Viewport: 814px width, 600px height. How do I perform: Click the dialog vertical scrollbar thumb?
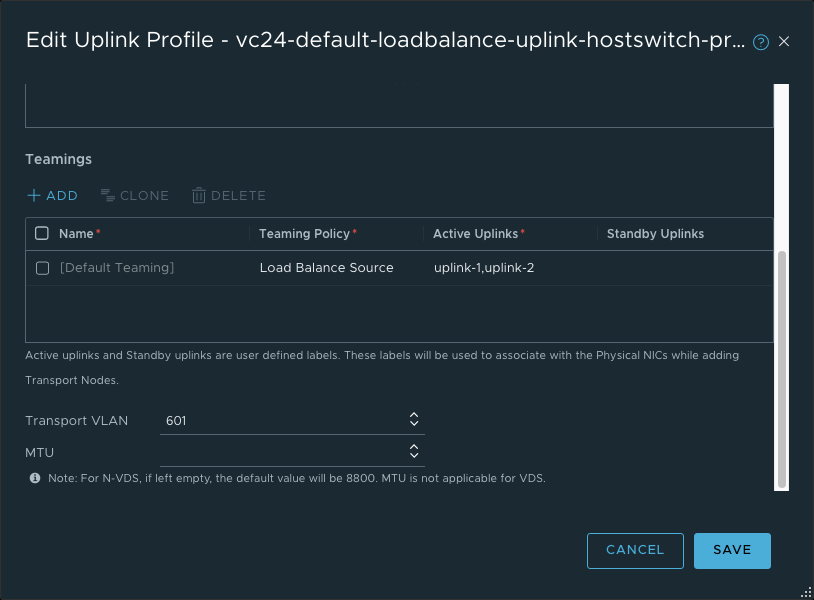[x=782, y=370]
